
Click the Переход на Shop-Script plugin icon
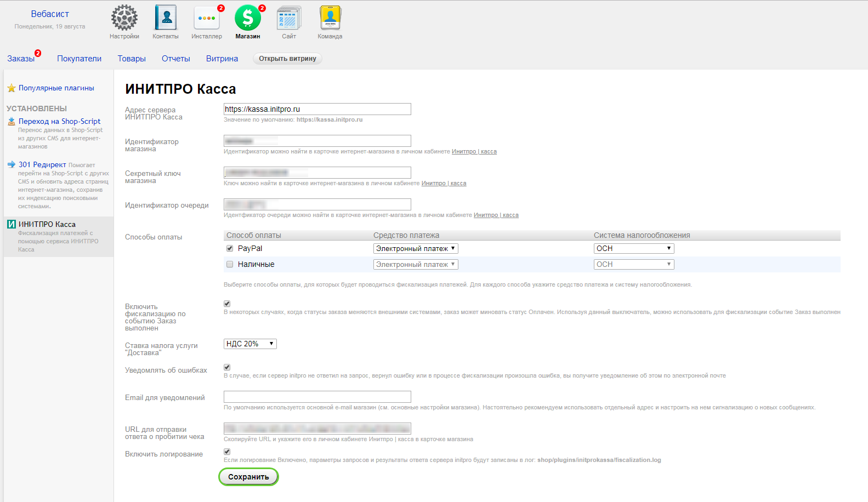(12, 122)
